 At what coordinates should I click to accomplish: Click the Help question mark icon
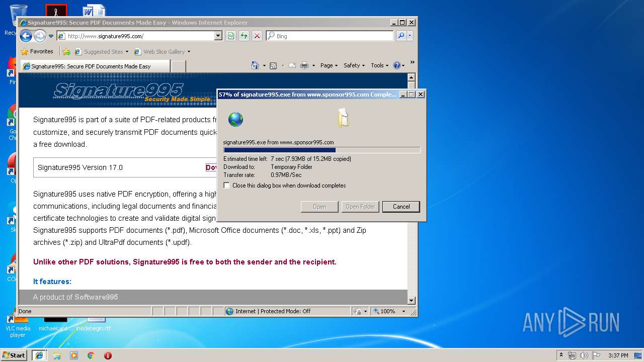[396, 65]
